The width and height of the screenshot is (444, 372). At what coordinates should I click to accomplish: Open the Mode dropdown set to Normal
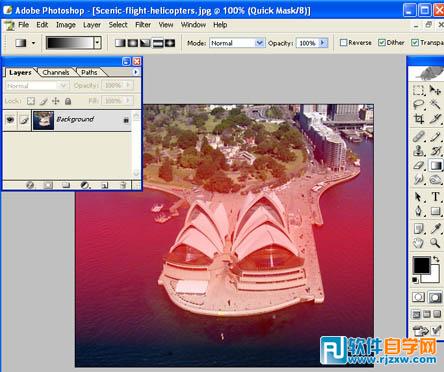(x=236, y=43)
